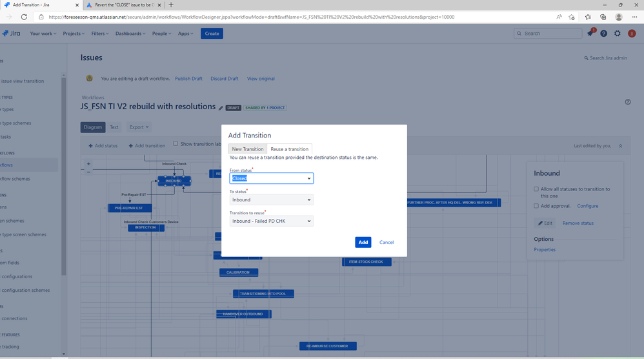Click the Add button in dialog
Viewport: 644px width, 359px height.
[363, 242]
